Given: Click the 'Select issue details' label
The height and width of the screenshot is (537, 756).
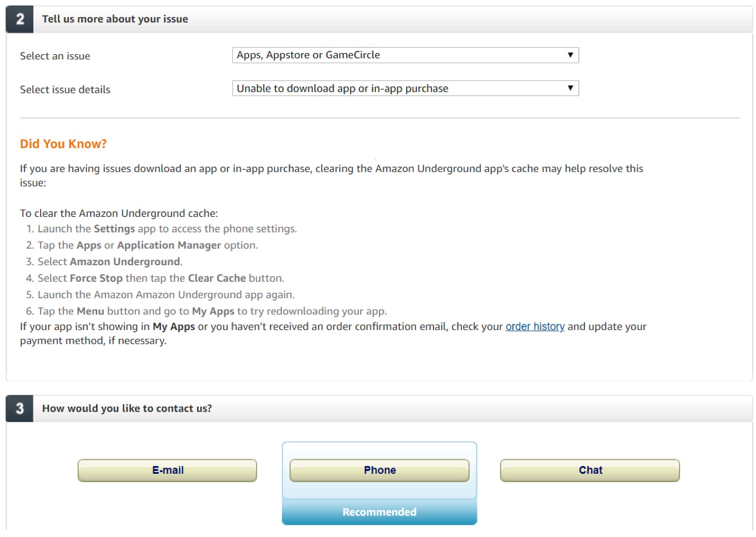Looking at the screenshot, I should click(x=65, y=90).
